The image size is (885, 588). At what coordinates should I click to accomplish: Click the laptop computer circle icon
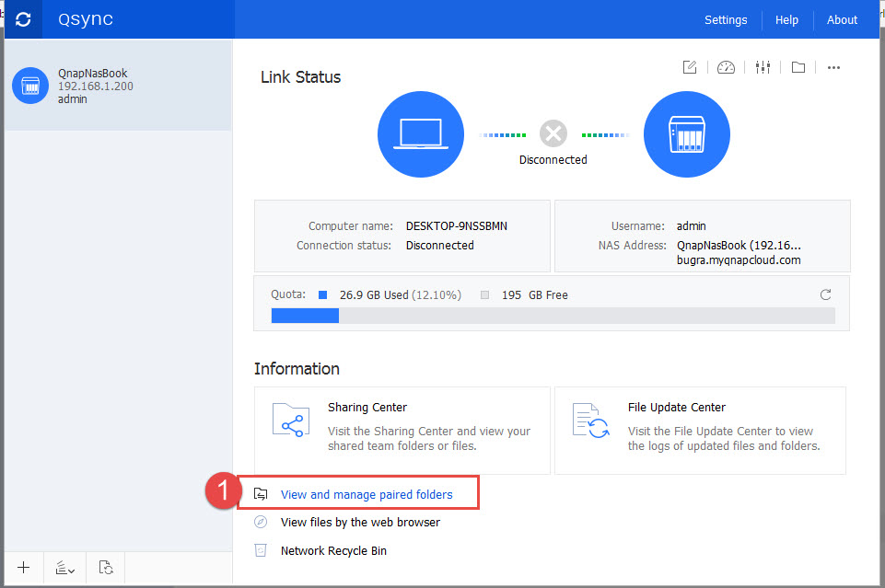[x=421, y=134]
